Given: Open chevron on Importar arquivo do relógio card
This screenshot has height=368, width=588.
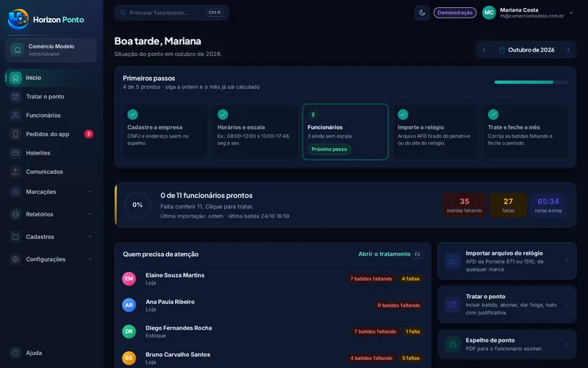Looking at the screenshot, I should pyautogui.click(x=566, y=261).
